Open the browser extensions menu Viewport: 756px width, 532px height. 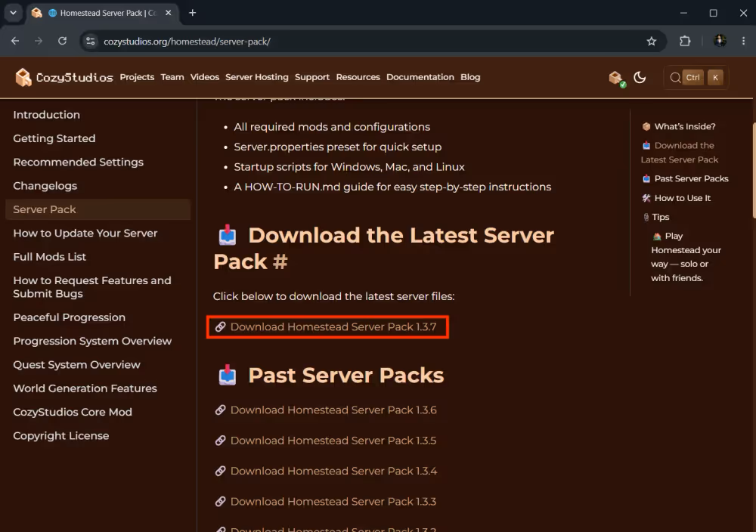[x=685, y=41]
